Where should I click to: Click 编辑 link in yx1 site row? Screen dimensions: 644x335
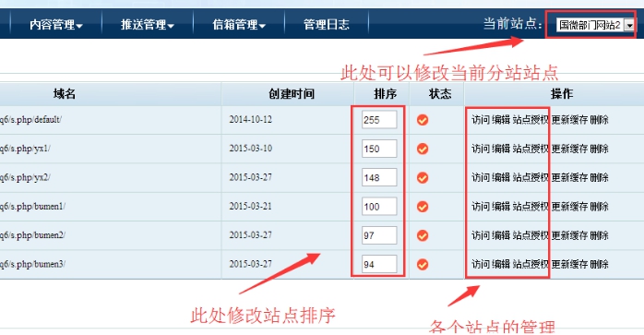(501, 149)
